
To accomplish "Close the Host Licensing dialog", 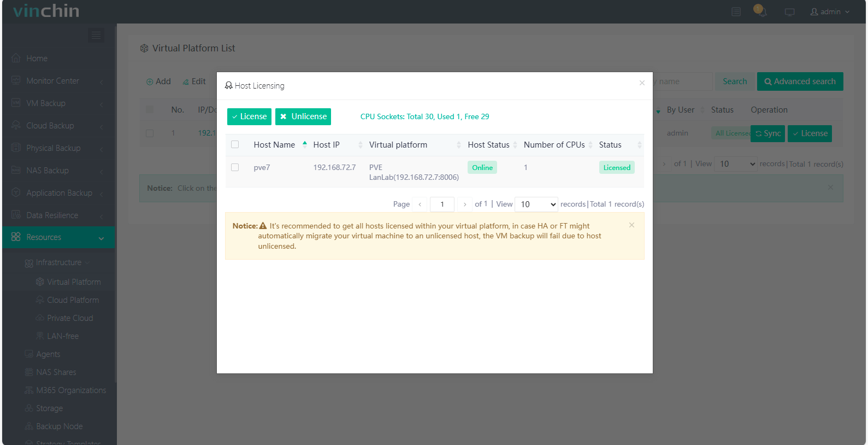I will pos(642,83).
